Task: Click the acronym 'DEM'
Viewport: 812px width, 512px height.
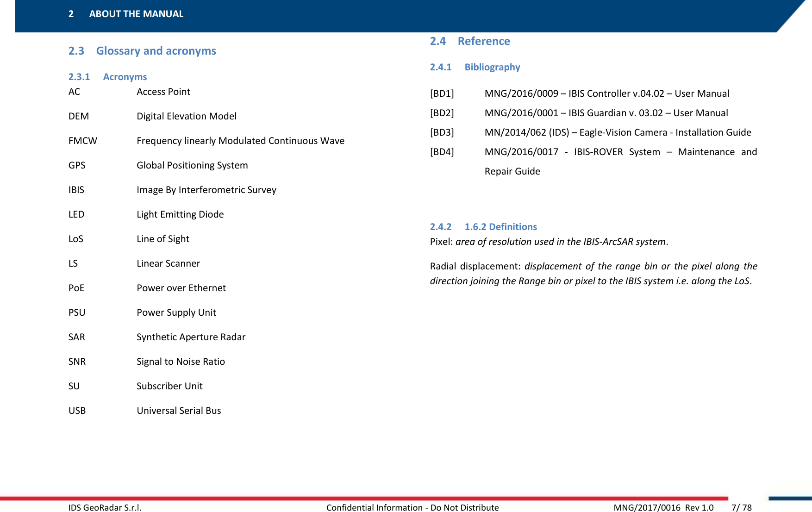Action: 79,116
